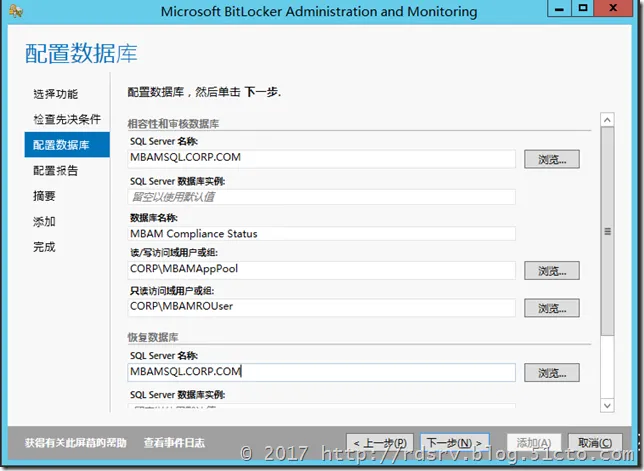Click the CORP\MBAMAppPool read/write user field
The image size is (644, 471).
[x=322, y=269]
